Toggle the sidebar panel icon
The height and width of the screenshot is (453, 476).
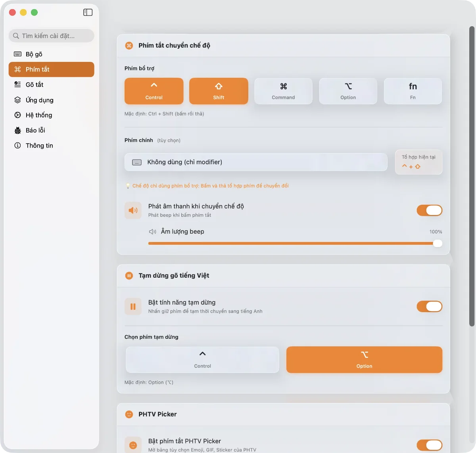tap(88, 12)
